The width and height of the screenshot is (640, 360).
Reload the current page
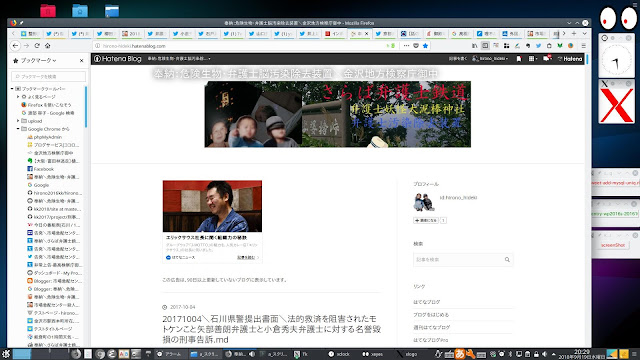(37, 46)
